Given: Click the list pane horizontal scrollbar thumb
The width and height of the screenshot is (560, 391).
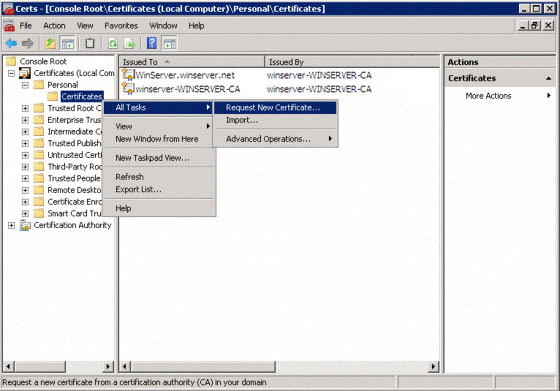Looking at the screenshot, I should (203, 366).
